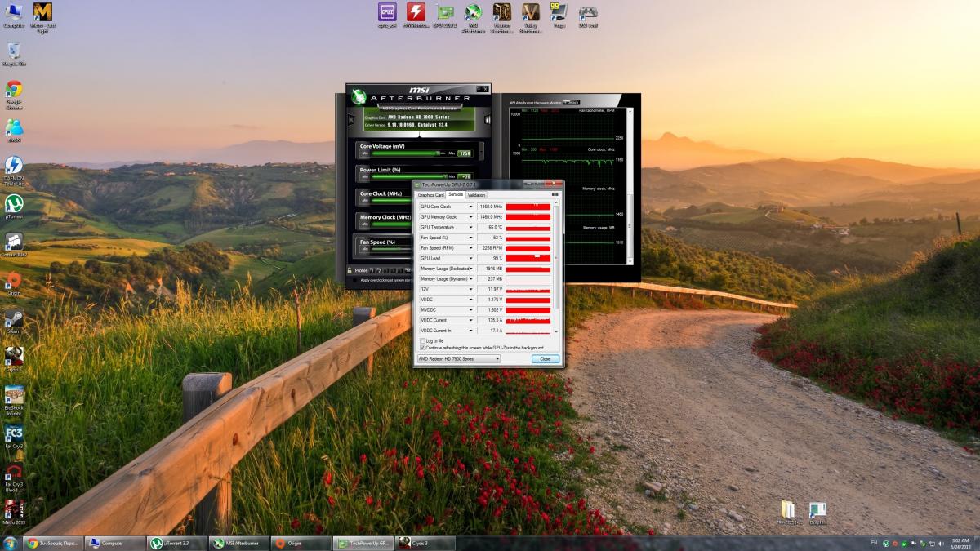The width and height of the screenshot is (980, 551).
Task: Open Valley Benchmark desktop icon
Action: tap(531, 12)
